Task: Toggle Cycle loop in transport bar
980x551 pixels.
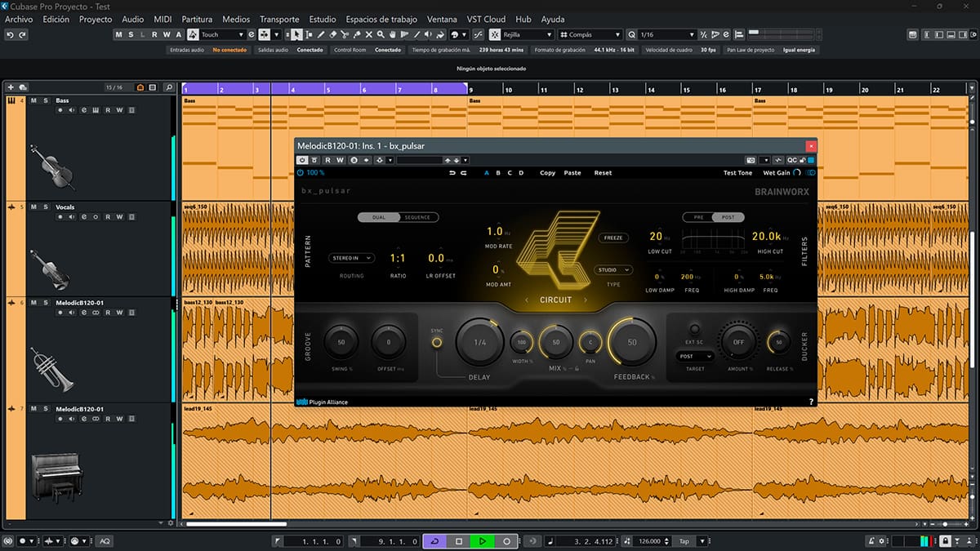Action: click(x=435, y=541)
